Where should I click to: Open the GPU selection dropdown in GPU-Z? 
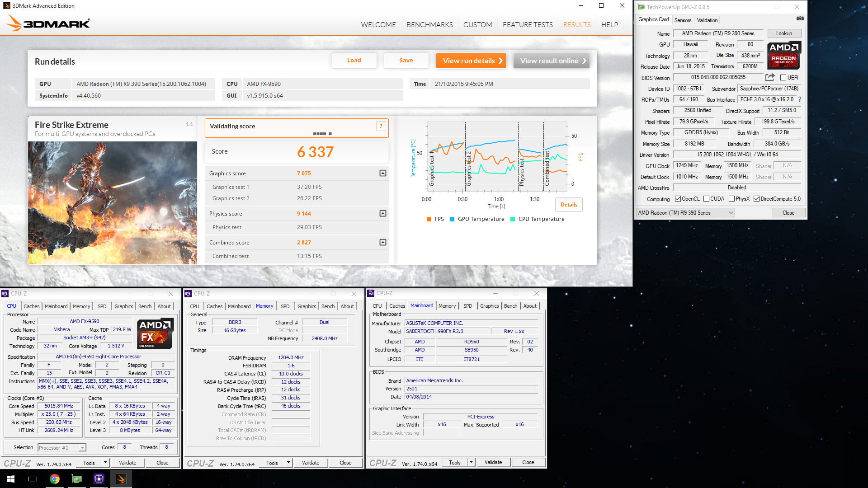point(685,213)
